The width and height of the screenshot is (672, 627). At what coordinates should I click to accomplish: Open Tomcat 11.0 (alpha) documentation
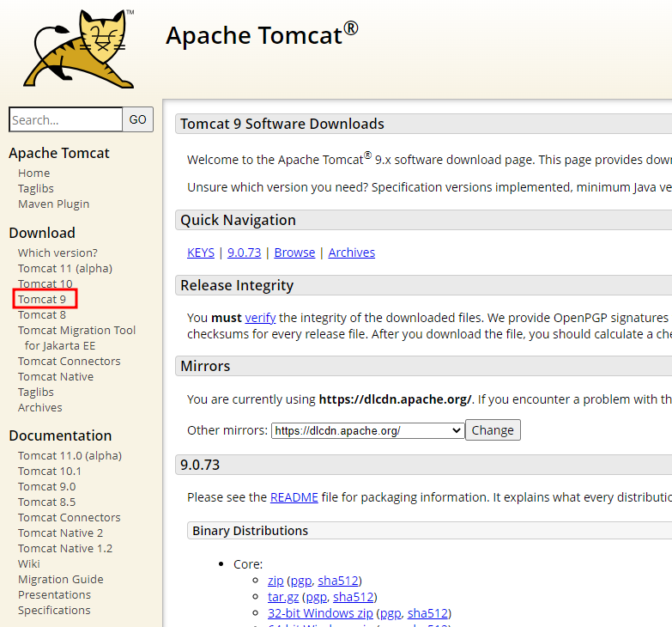point(70,455)
